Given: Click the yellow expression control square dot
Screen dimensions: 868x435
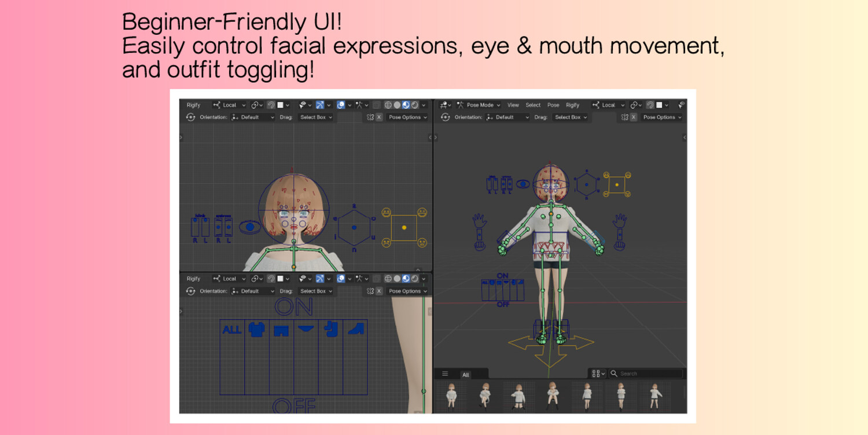Looking at the screenshot, I should click(x=403, y=228).
